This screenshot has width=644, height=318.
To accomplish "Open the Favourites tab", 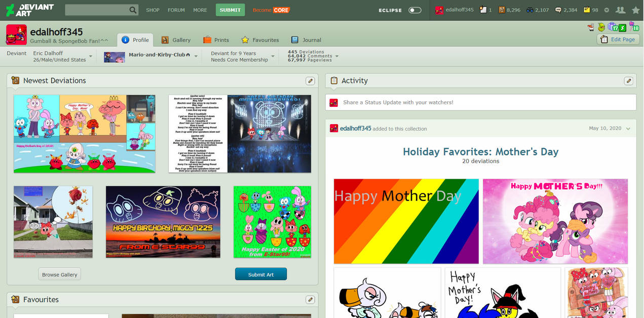I will click(260, 40).
